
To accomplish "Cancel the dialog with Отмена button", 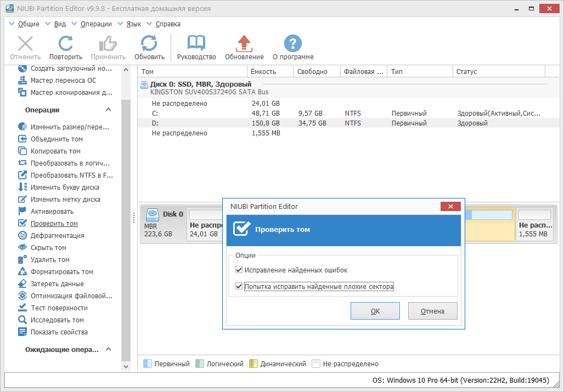I will click(x=432, y=311).
